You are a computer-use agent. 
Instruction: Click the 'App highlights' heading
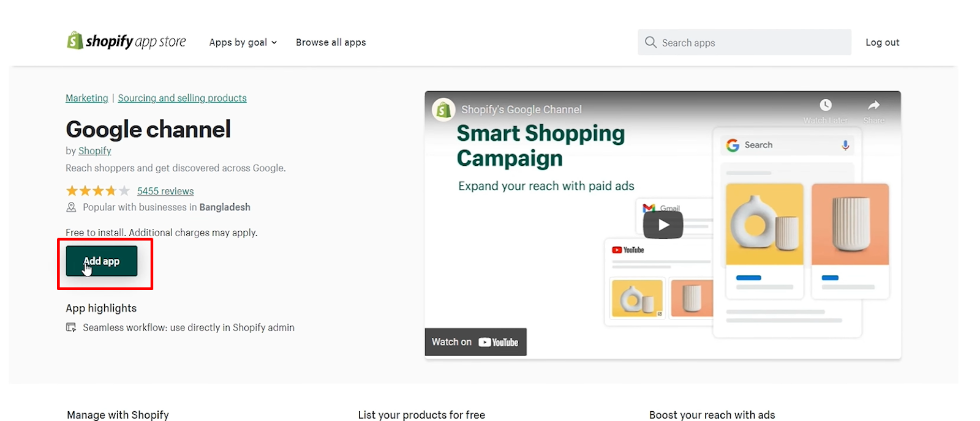pyautogui.click(x=101, y=308)
